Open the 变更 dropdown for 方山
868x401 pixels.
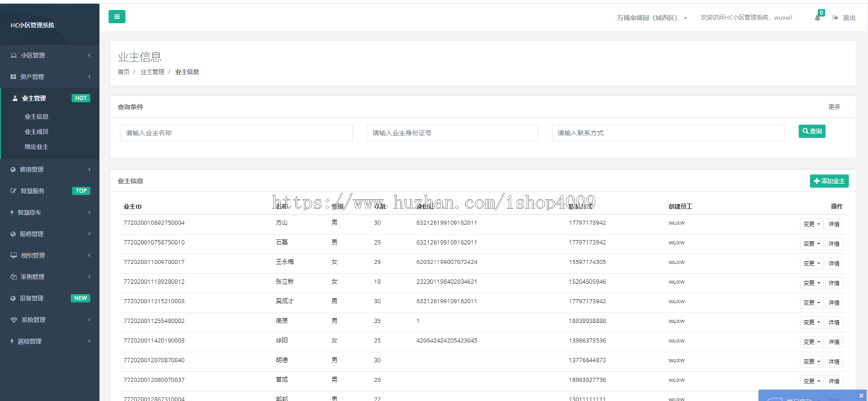(x=811, y=224)
